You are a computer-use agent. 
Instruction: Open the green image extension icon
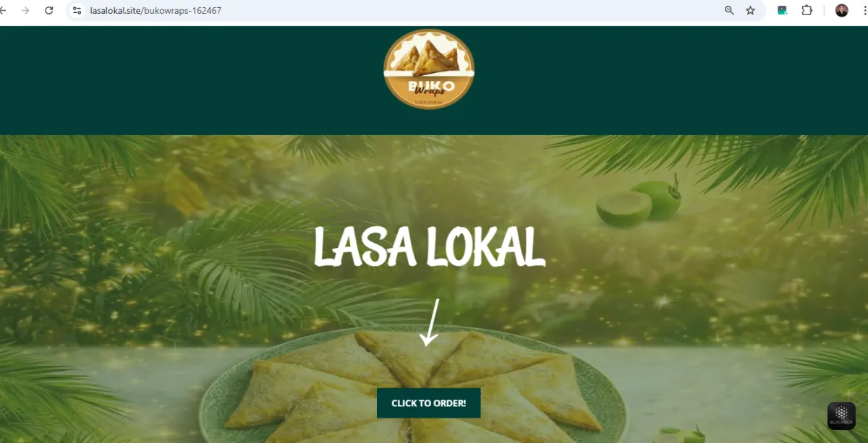pyautogui.click(x=782, y=10)
